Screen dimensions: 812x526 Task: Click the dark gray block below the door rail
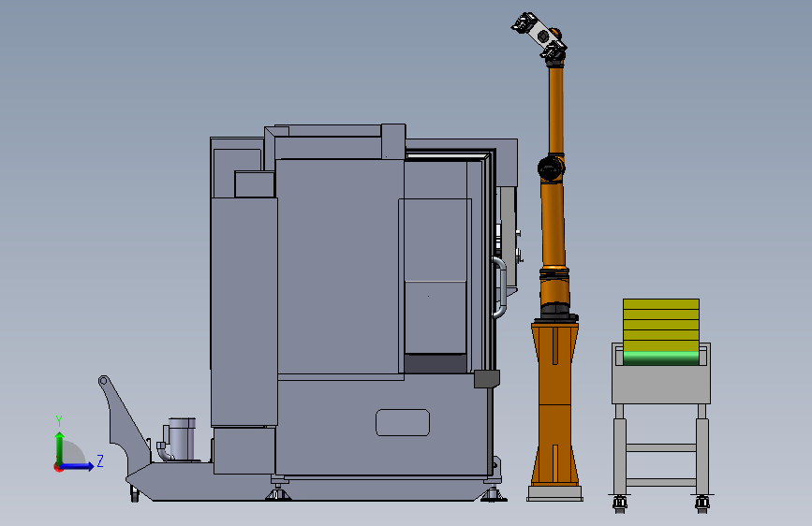point(487,379)
